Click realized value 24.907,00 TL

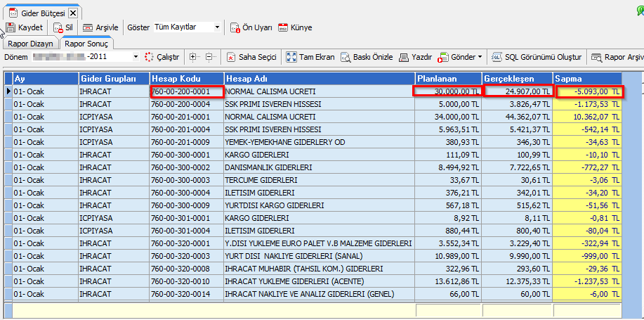click(x=517, y=91)
